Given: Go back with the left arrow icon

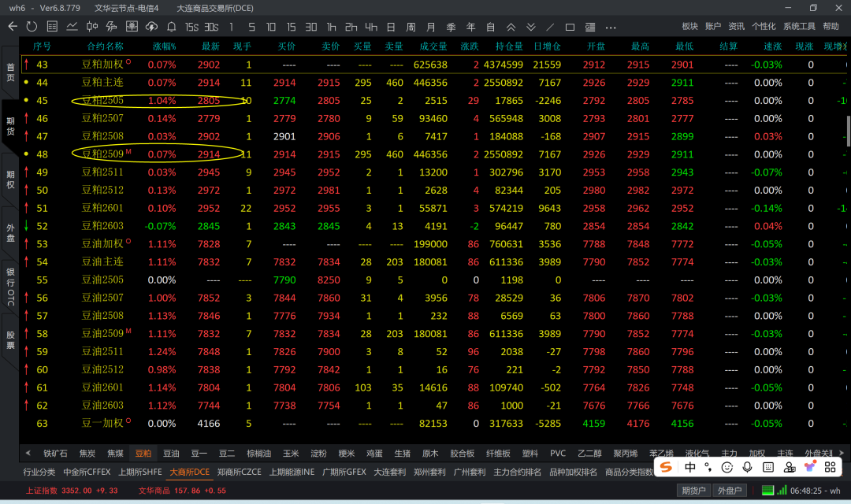Looking at the screenshot, I should (13, 26).
